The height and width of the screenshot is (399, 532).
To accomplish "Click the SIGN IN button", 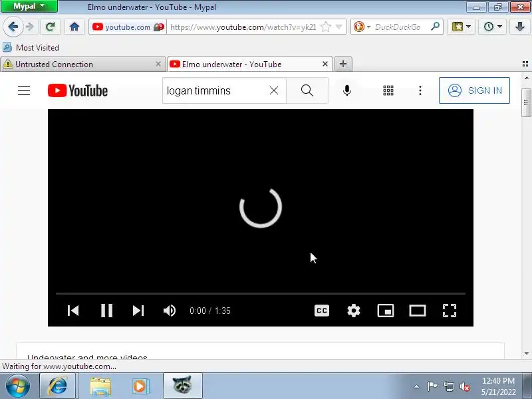I will point(474,90).
